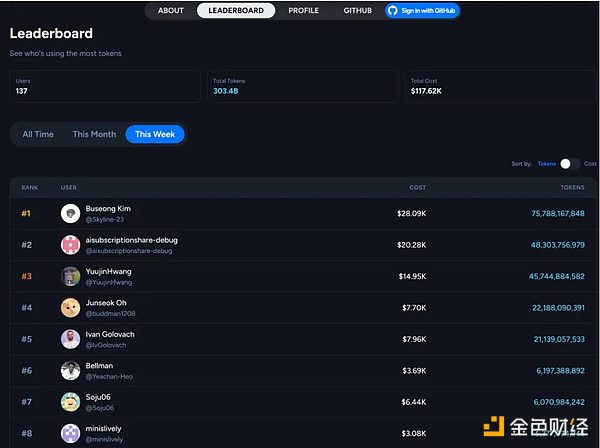Go to the GITHUB nav item
Viewport: 600px width, 448px height.
point(357,11)
